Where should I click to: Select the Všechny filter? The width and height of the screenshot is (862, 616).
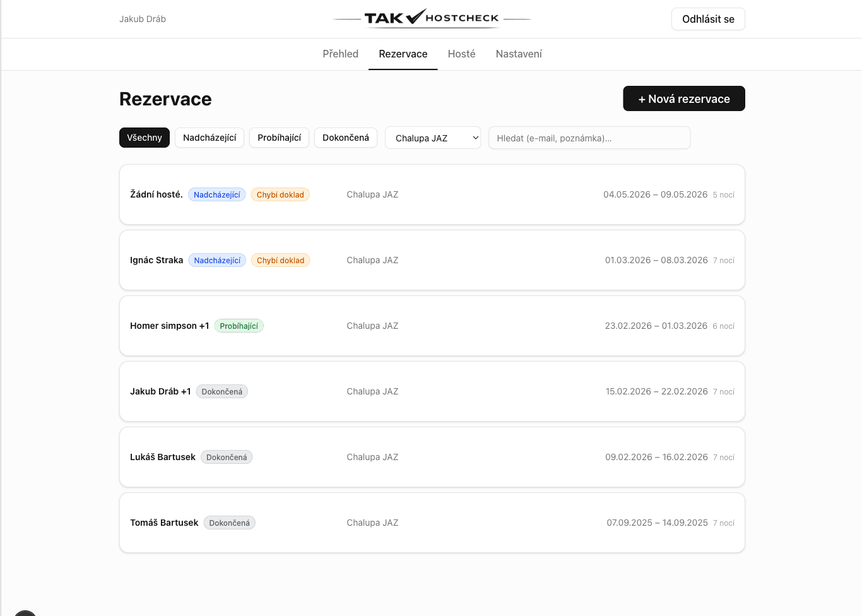point(144,138)
